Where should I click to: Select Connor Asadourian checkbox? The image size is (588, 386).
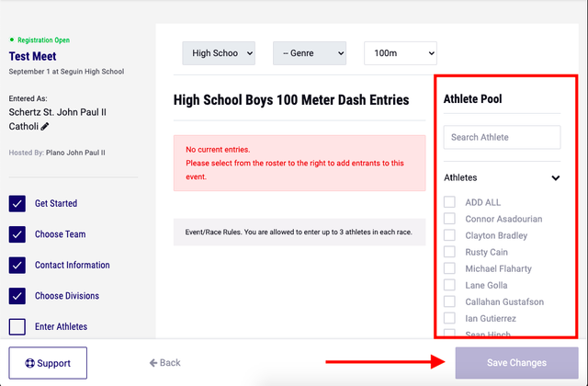pos(449,219)
